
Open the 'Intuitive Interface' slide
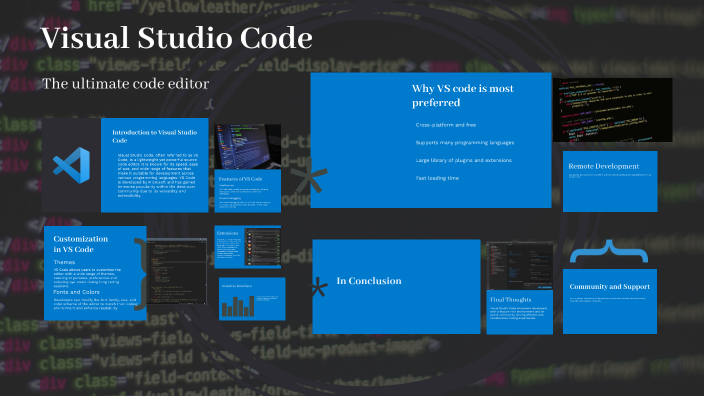point(252,299)
